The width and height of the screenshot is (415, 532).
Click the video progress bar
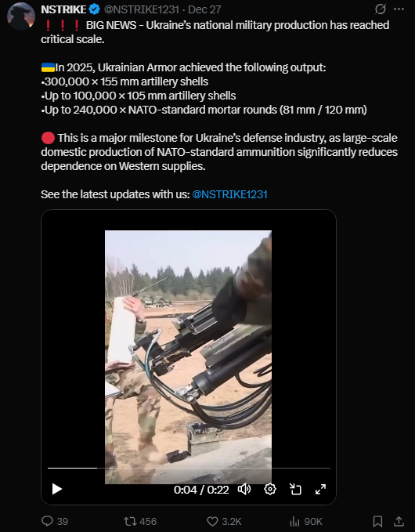189,468
